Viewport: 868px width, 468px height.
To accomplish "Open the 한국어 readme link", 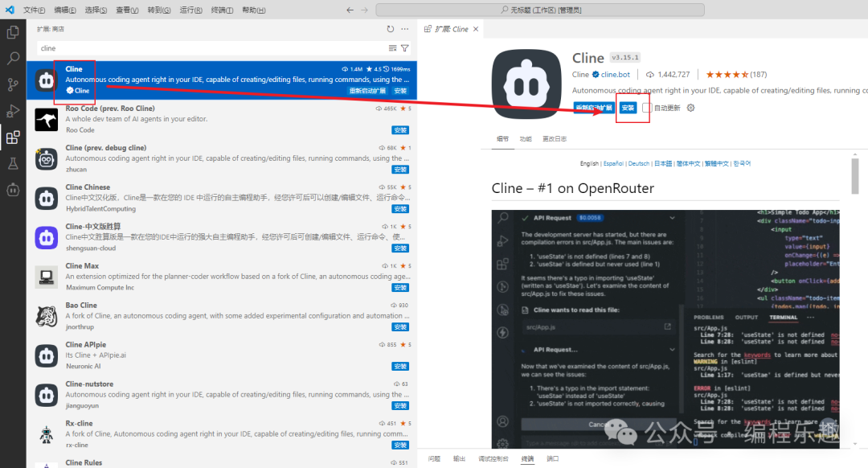I will 742,163.
